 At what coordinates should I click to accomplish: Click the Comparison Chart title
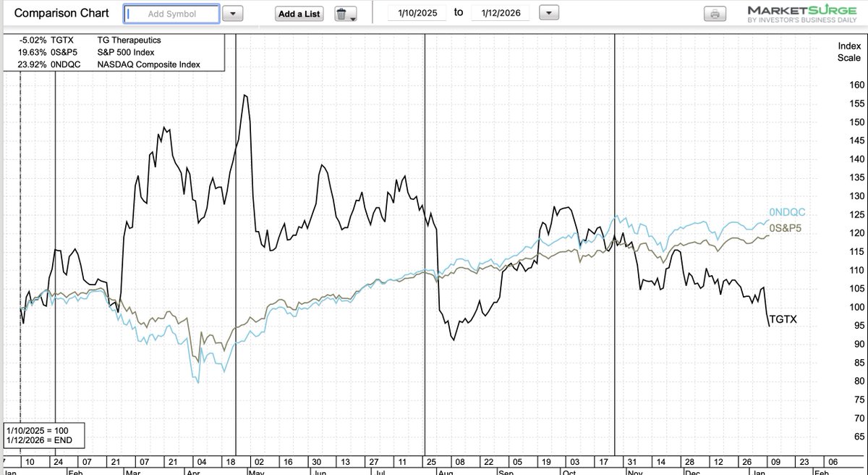(61, 14)
